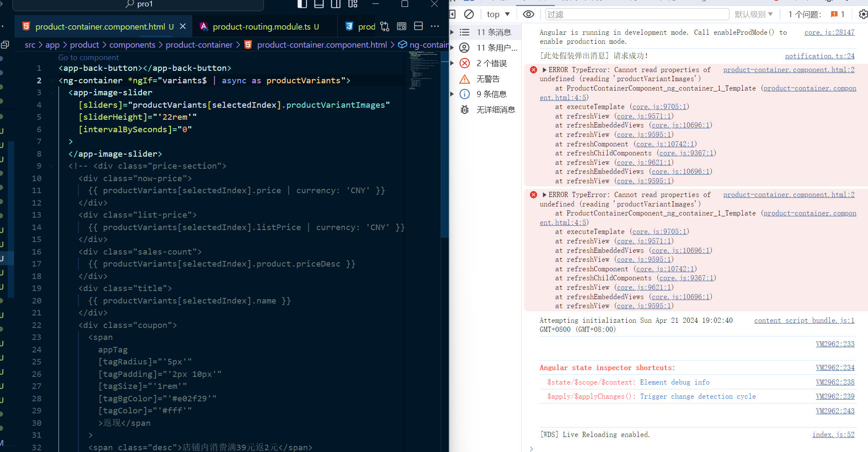The height and width of the screenshot is (452, 868).
Task: Click the blue info icon beside '9 条信息'
Action: (x=465, y=94)
